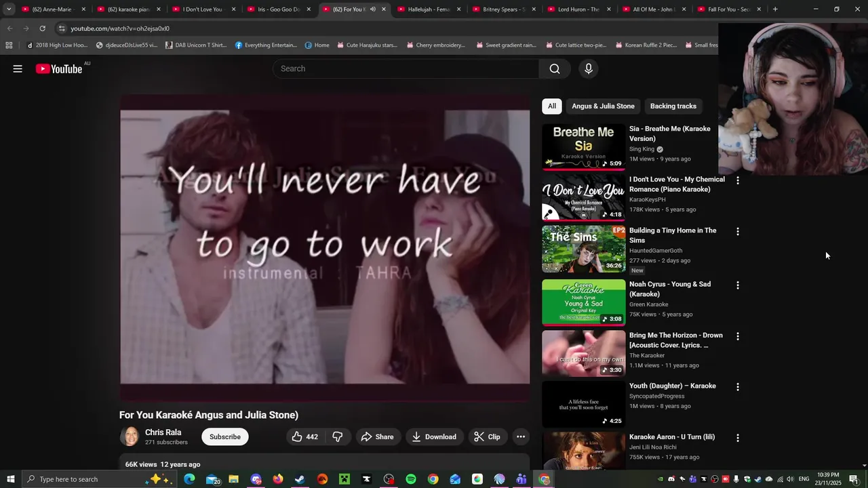868x488 pixels.
Task: Select Angus & Julia Stone chip
Action: pyautogui.click(x=603, y=106)
